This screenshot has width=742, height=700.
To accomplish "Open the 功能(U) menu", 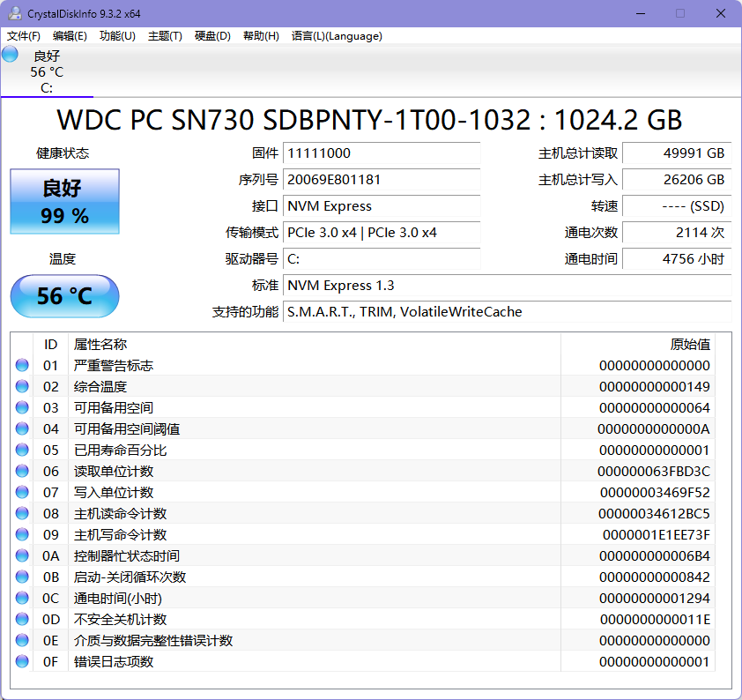I will click(x=117, y=36).
